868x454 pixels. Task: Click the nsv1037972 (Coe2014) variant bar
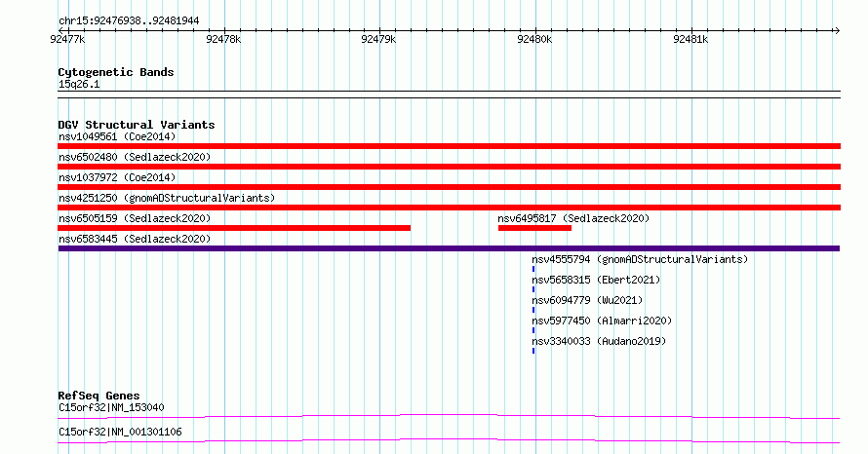[449, 187]
